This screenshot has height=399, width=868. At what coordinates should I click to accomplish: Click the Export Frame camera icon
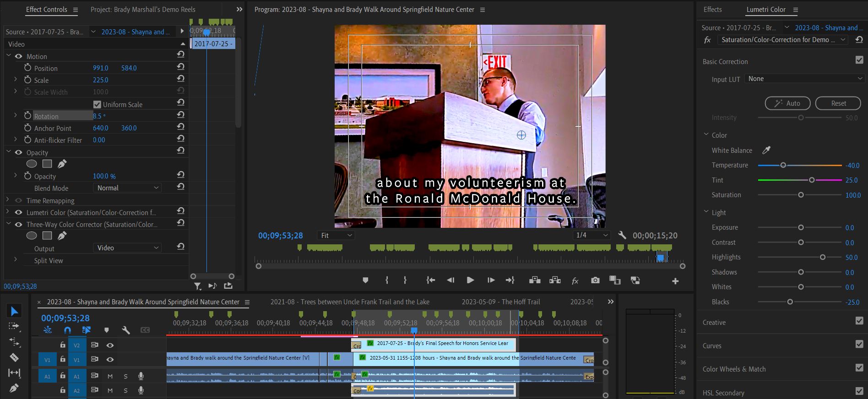point(595,280)
